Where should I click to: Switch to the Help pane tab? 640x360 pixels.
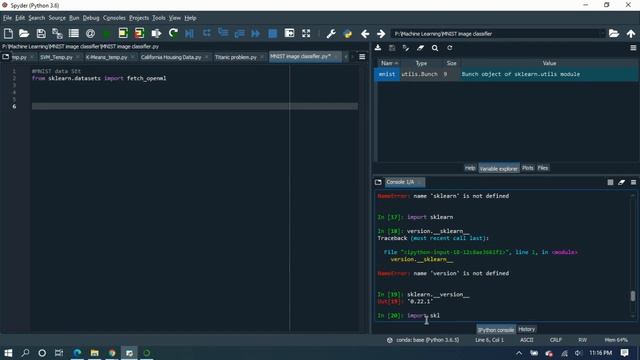(x=470, y=168)
